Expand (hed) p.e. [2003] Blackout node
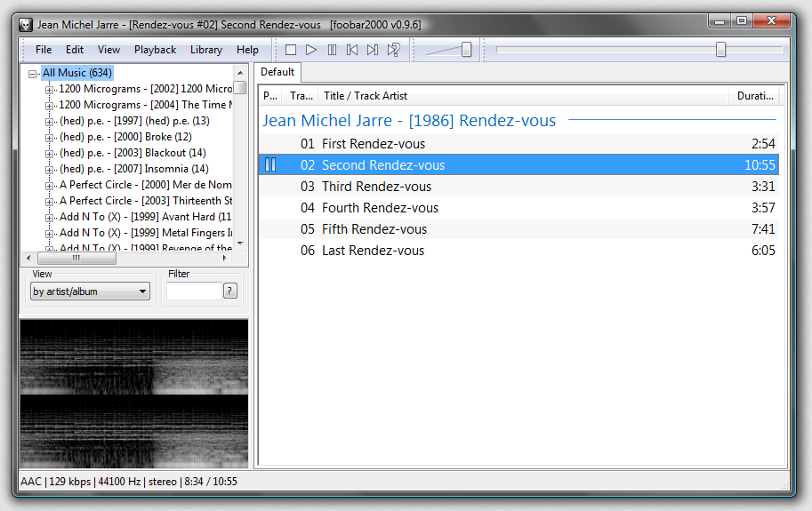Viewport: 812px width, 511px height. tap(49, 154)
